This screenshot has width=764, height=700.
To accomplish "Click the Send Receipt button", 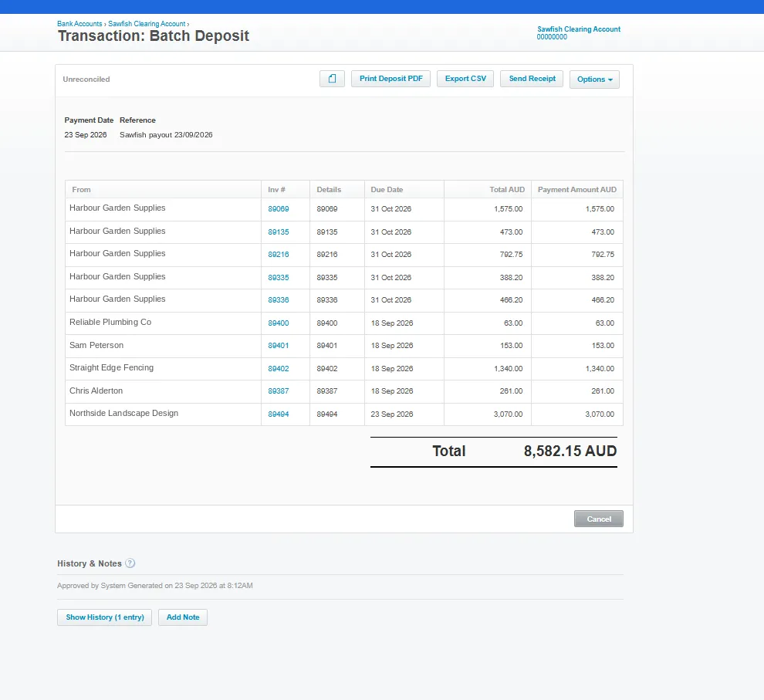I will pos(532,79).
